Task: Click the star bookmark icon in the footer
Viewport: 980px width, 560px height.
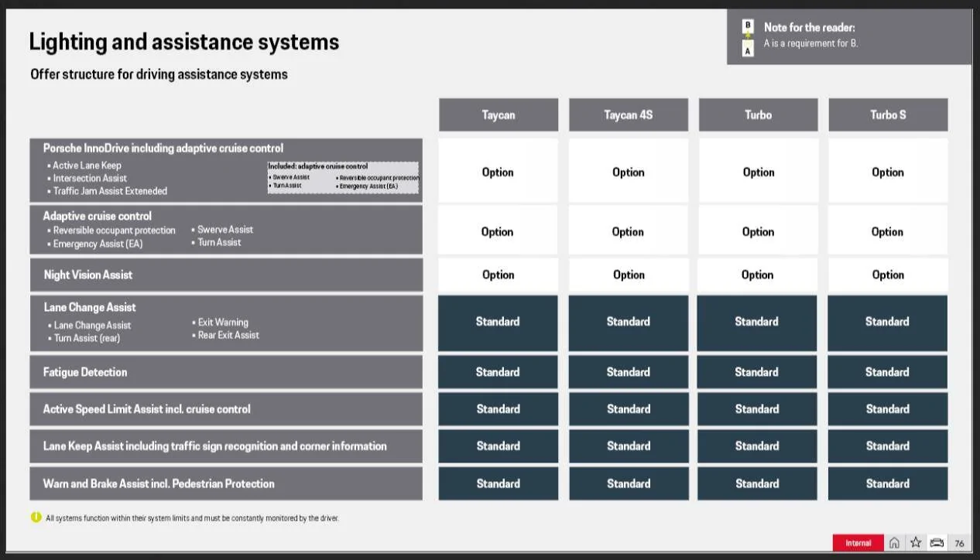Action: tap(916, 543)
